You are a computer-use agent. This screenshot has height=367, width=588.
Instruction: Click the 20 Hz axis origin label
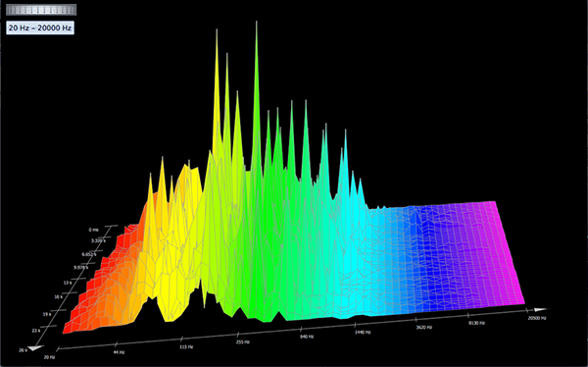click(x=49, y=357)
